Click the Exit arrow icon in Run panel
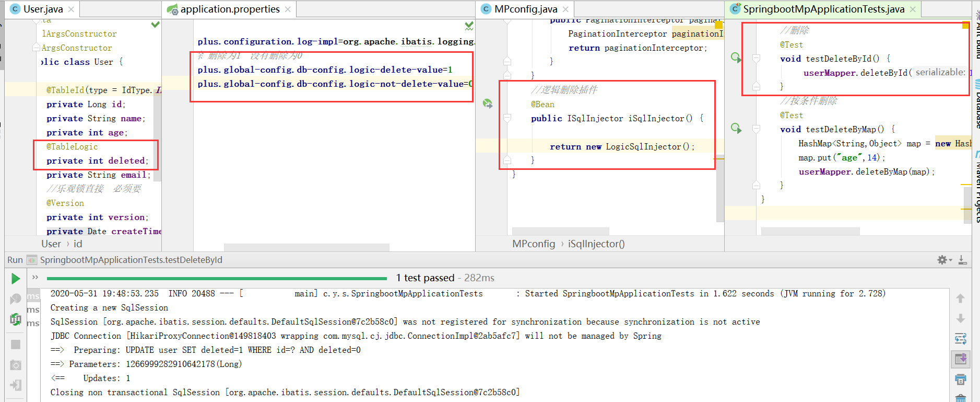Viewport: 980px width, 402px height. [x=16, y=385]
